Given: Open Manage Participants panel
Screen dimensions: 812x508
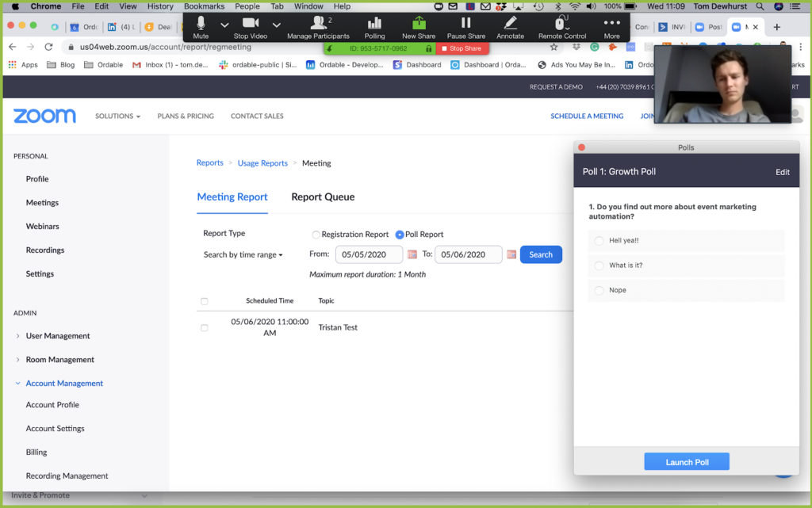Looking at the screenshot, I should point(318,28).
